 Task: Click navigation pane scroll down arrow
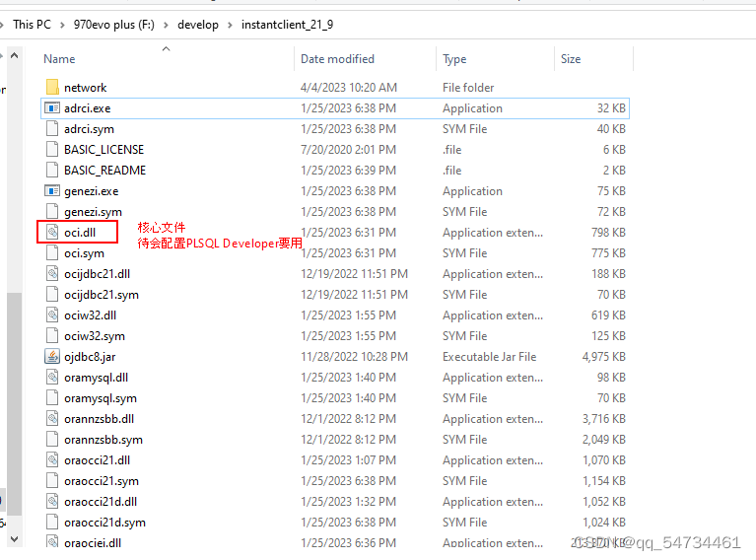pos(15,539)
